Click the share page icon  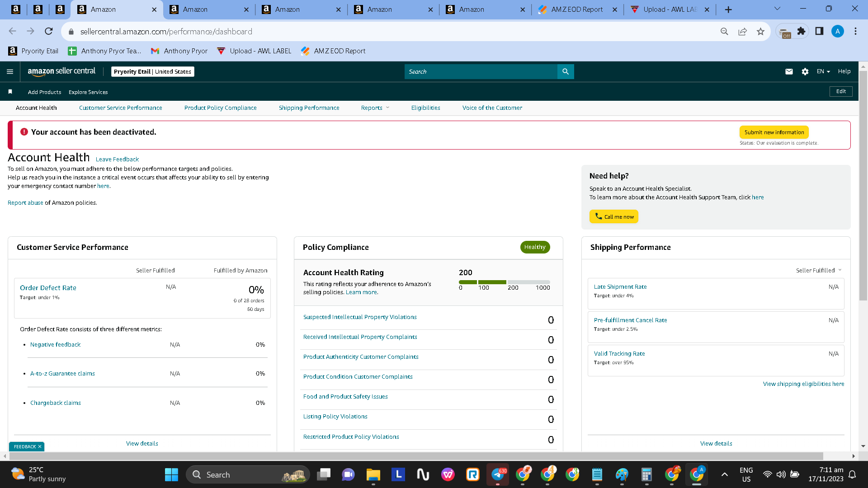(x=742, y=31)
